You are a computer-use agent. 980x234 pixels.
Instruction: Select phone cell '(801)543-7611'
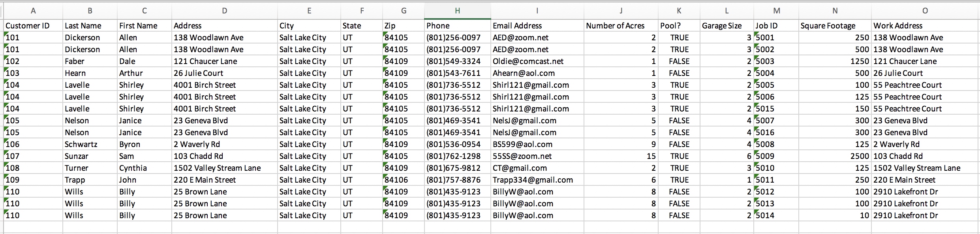point(458,73)
